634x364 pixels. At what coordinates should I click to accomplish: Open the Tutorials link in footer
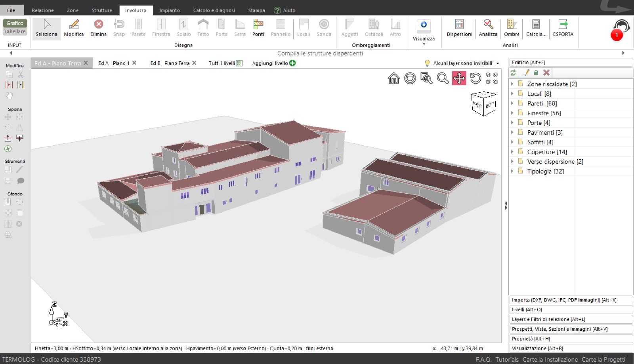click(507, 360)
